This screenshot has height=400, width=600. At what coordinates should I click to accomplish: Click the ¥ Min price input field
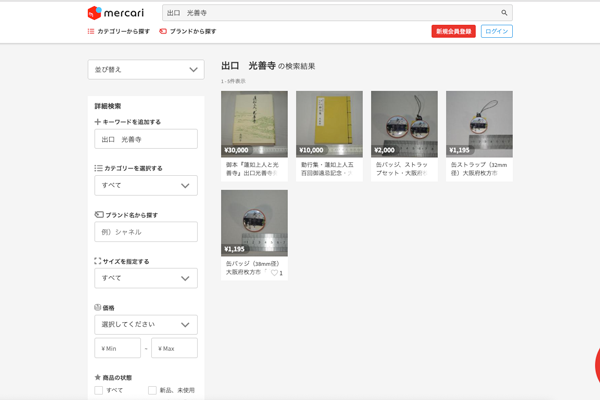[118, 348]
